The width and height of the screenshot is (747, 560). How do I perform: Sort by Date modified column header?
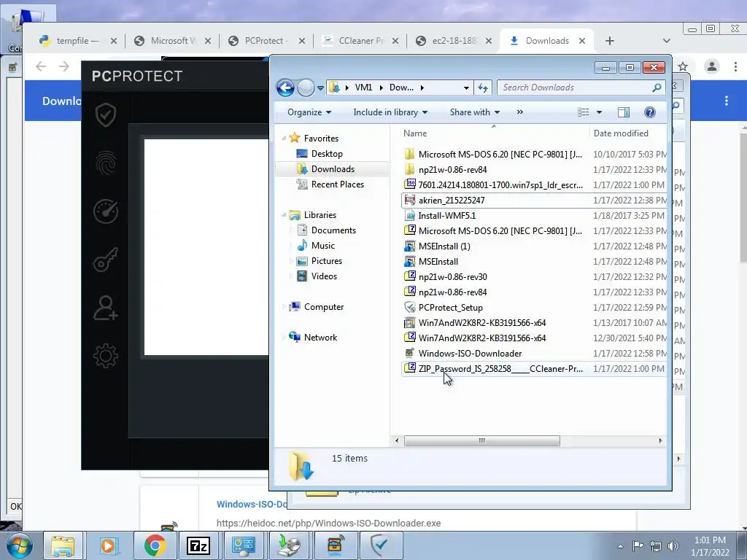pos(628,133)
